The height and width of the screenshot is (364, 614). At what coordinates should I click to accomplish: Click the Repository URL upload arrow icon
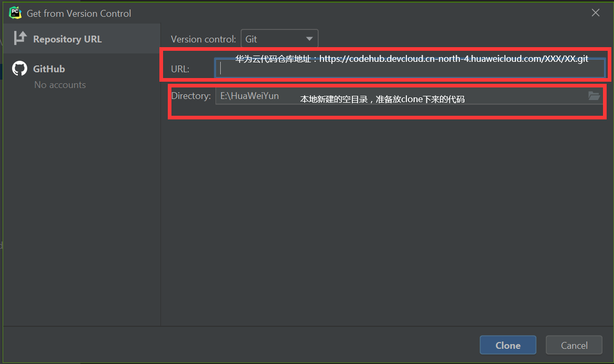pyautogui.click(x=20, y=38)
